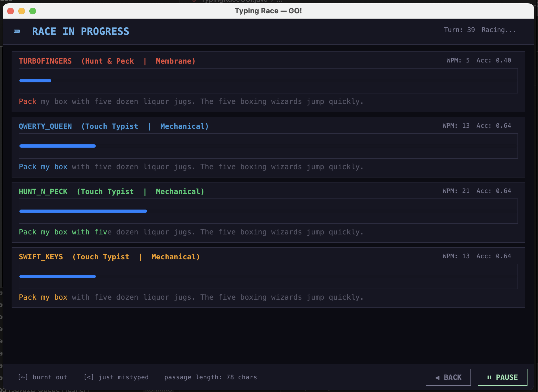Click the QWERTY_QUEEN player name

[x=45, y=126]
